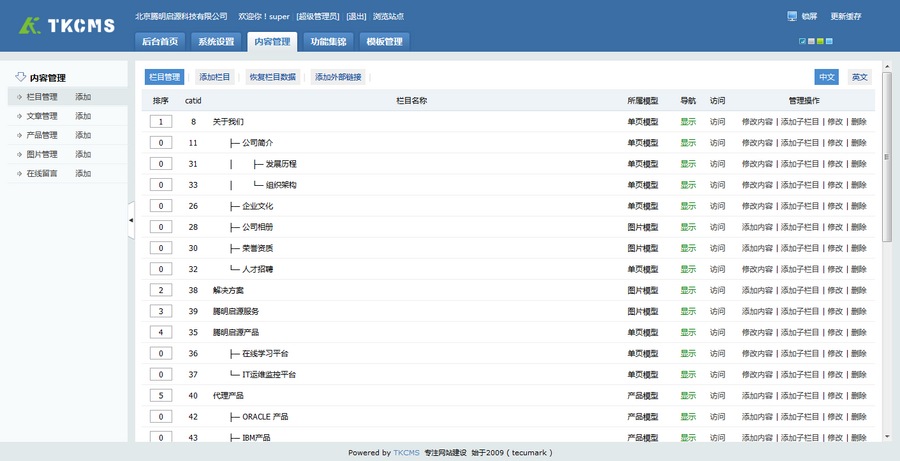Screen dimensions: 900x461
Task: Click 添加子栏目 for ORACLE 产品 row
Action: (x=800, y=417)
